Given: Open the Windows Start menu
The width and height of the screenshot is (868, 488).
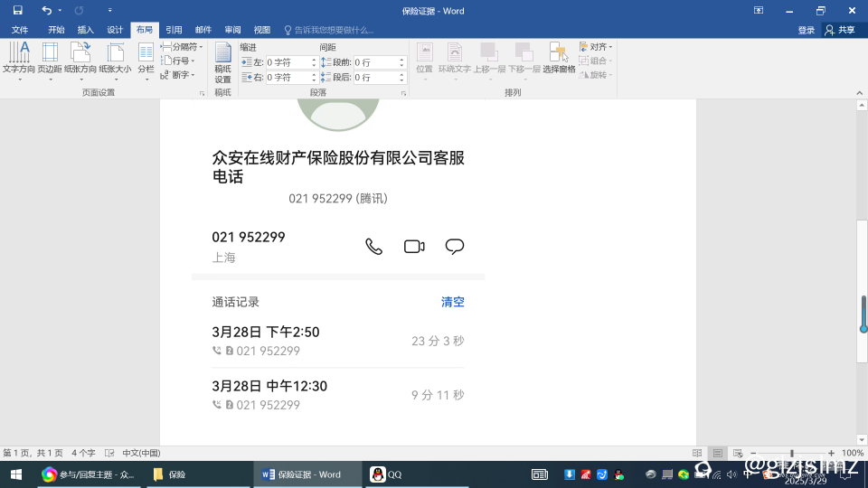Looking at the screenshot, I should click(16, 474).
